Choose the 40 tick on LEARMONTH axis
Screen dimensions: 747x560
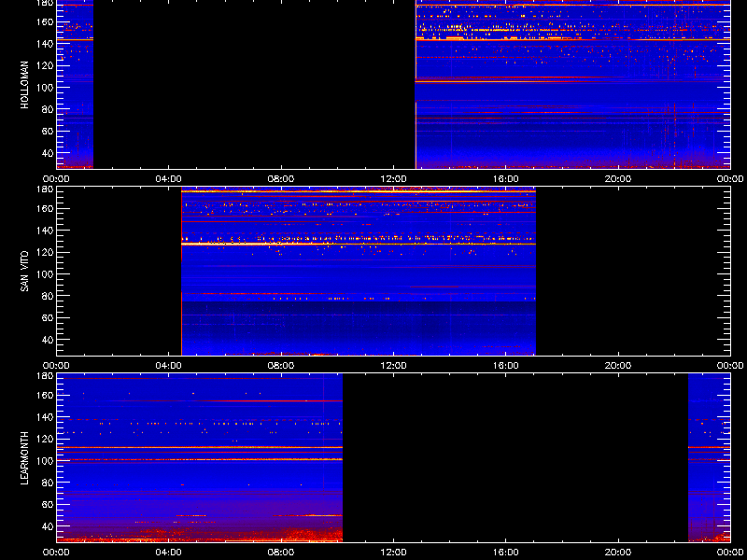click(48, 526)
